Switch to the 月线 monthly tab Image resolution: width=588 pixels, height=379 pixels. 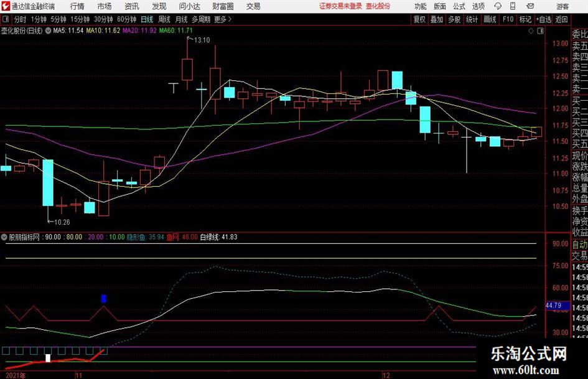[182, 19]
